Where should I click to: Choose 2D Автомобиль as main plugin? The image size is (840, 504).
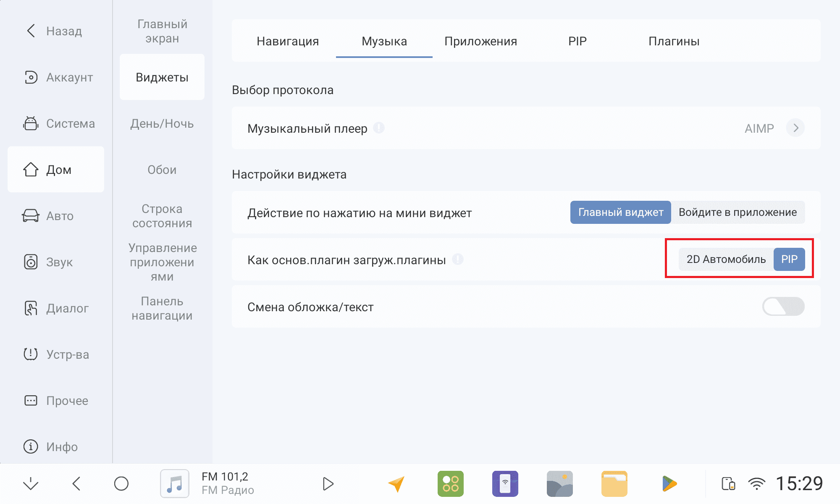[726, 260]
